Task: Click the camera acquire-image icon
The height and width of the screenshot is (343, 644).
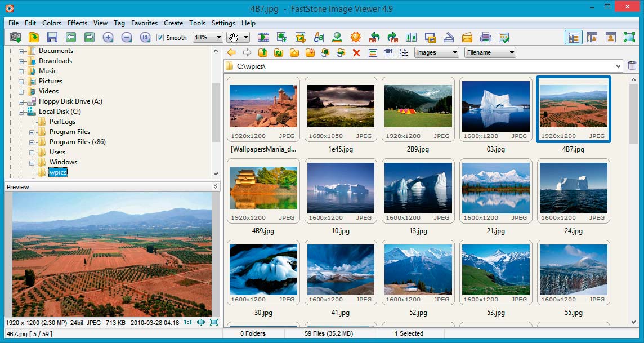Action: tap(15, 37)
